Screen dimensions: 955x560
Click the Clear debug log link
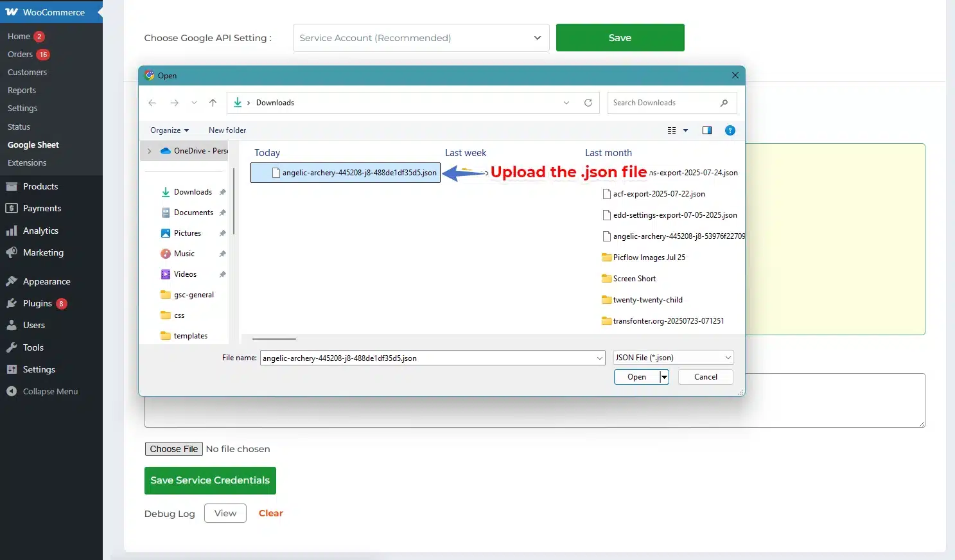click(270, 513)
